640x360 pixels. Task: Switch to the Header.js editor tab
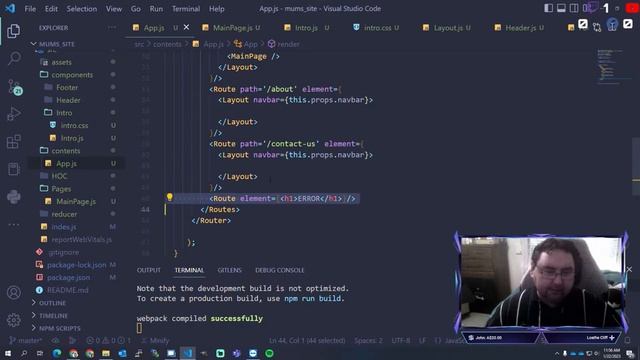(x=520, y=28)
